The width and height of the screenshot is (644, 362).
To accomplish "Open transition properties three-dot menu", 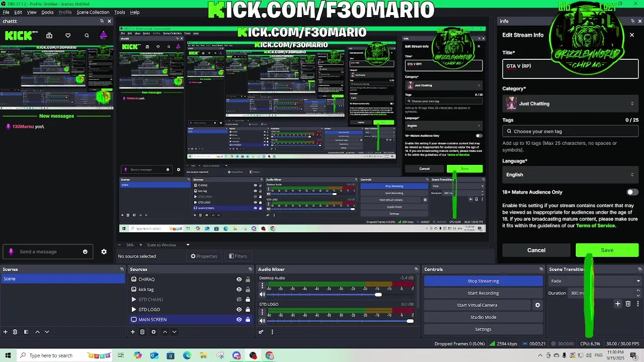I will (637, 304).
